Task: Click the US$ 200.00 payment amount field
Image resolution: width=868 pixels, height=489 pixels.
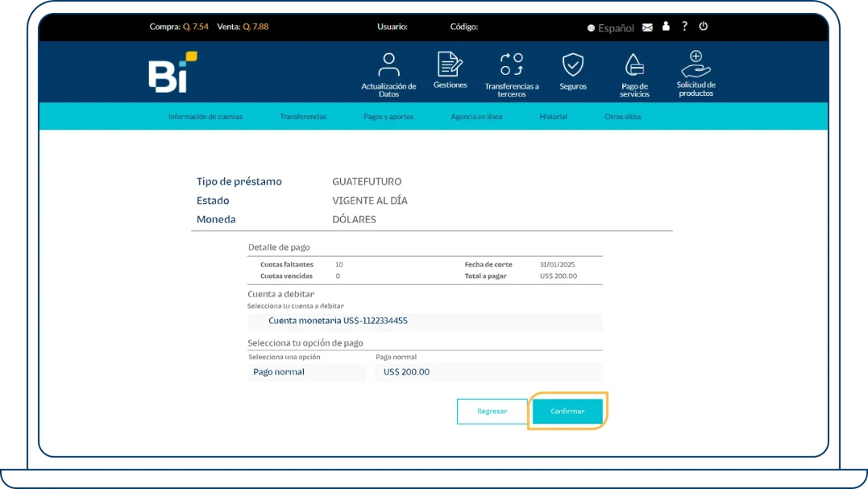Action: tap(488, 372)
